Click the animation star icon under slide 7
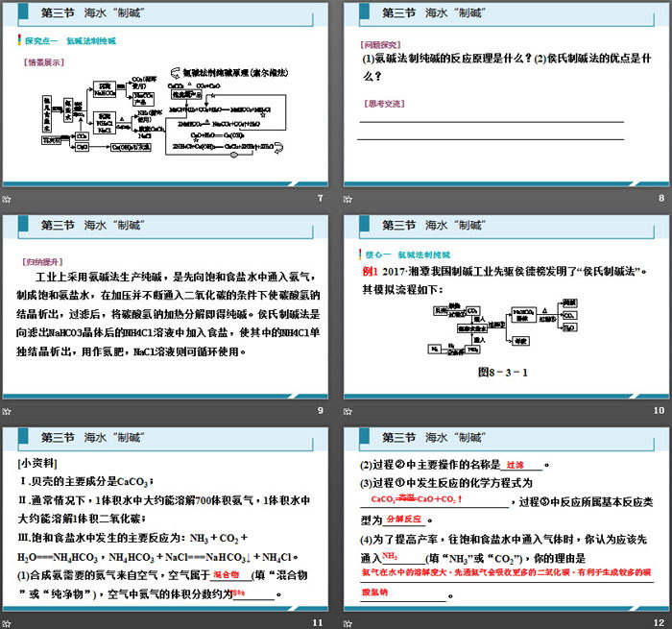Screen dimensions: 672x629 coord(7,199)
